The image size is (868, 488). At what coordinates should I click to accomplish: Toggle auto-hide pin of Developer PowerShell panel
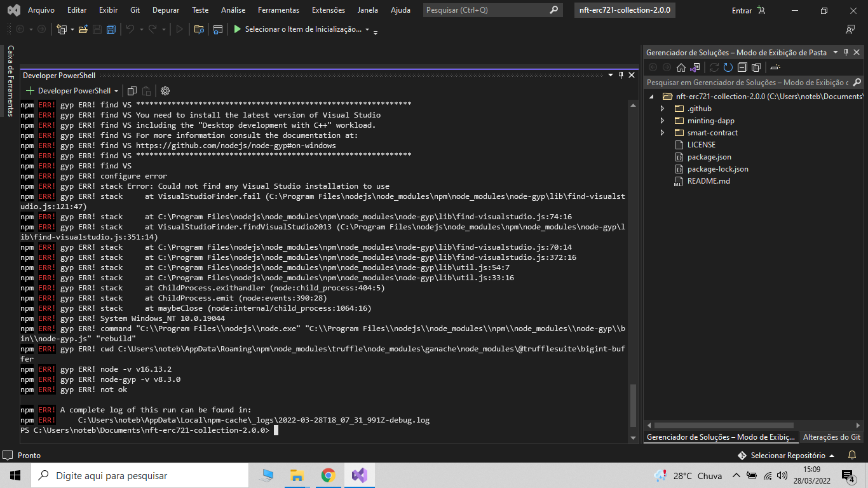(621, 75)
